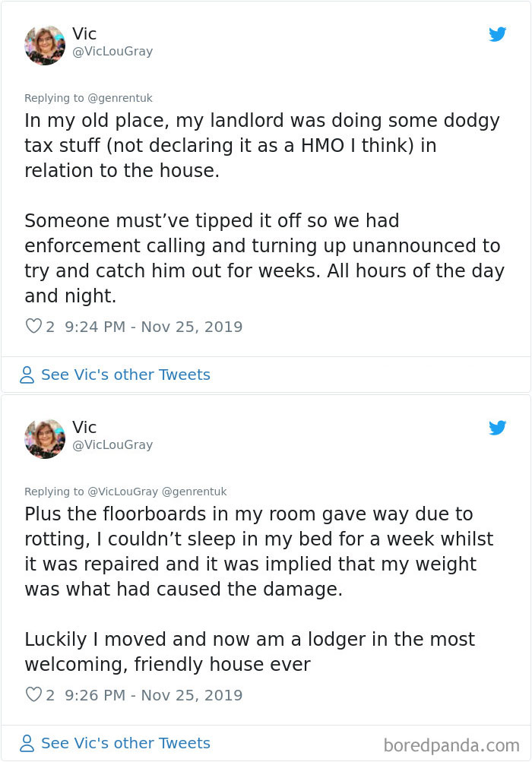
Task: Click the Twitter bird logo on the second tweet
Action: pos(498,428)
